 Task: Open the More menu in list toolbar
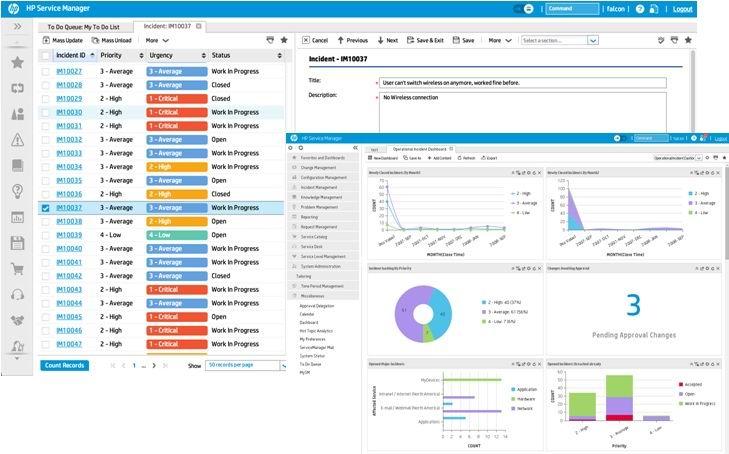point(157,40)
